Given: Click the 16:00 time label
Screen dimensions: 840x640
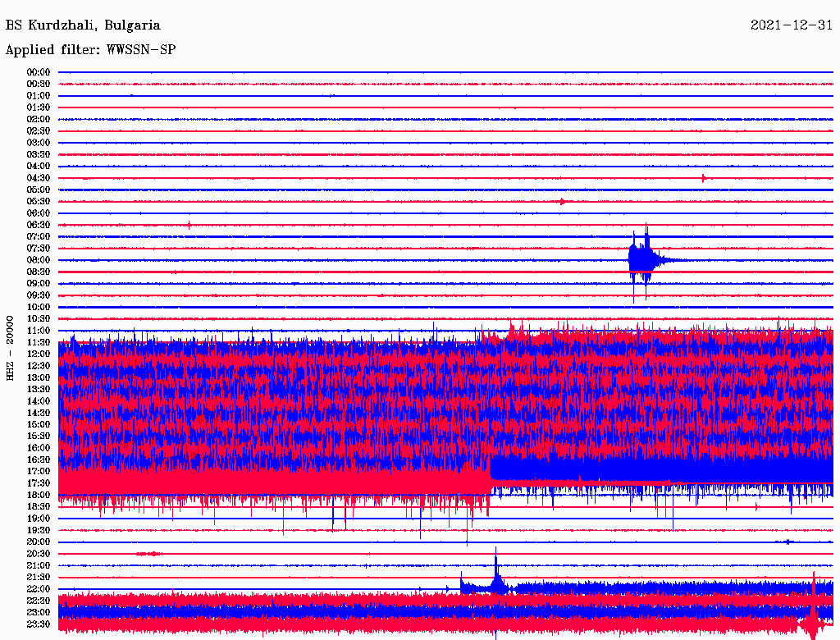Looking at the screenshot, I should (x=39, y=448).
